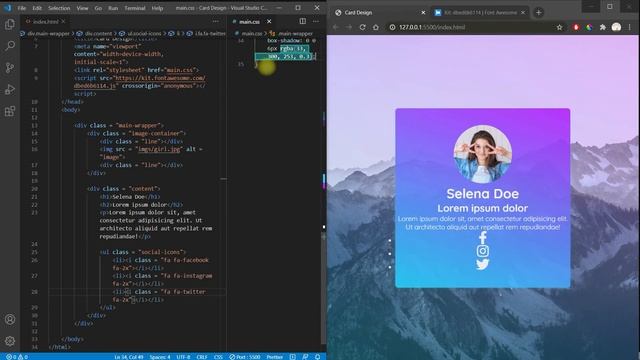Change end of line sequence CRLF
The image size is (640, 360).
point(202,357)
